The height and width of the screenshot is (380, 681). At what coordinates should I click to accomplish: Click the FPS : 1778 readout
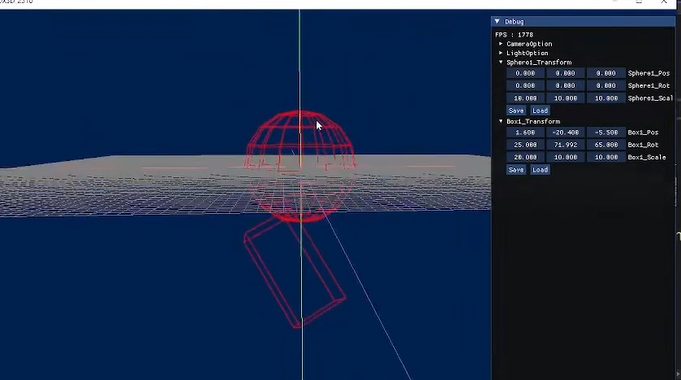(514, 35)
